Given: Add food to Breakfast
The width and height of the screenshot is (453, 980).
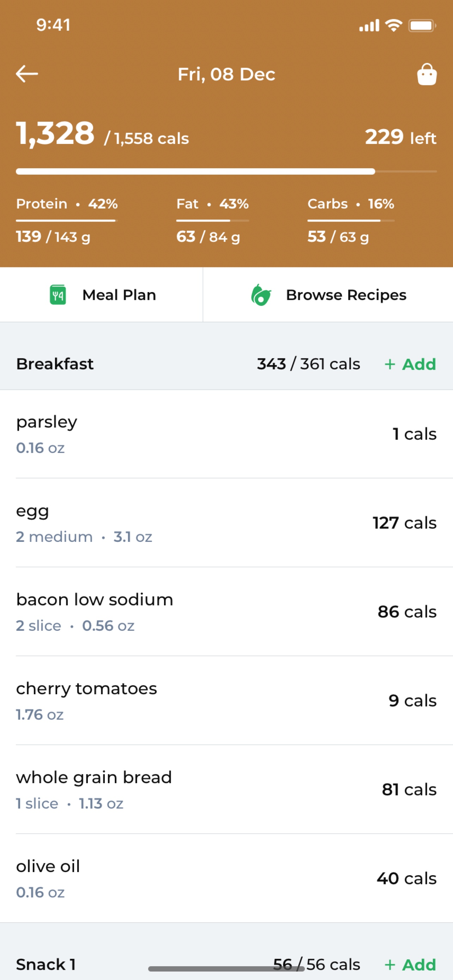Looking at the screenshot, I should click(410, 364).
